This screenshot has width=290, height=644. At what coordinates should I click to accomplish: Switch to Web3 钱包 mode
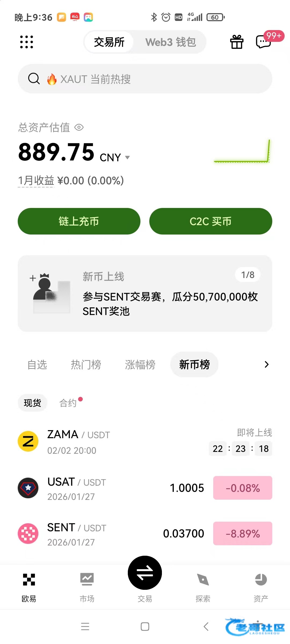click(x=171, y=42)
